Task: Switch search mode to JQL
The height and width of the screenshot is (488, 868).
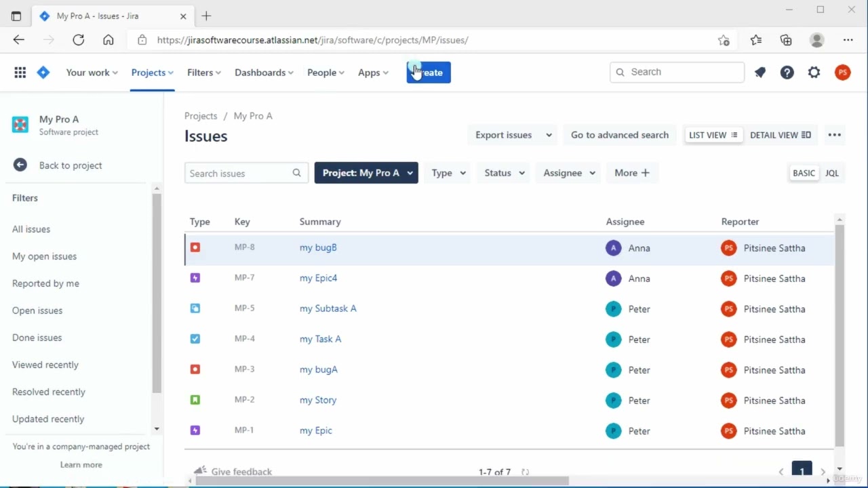Action: [x=832, y=173]
